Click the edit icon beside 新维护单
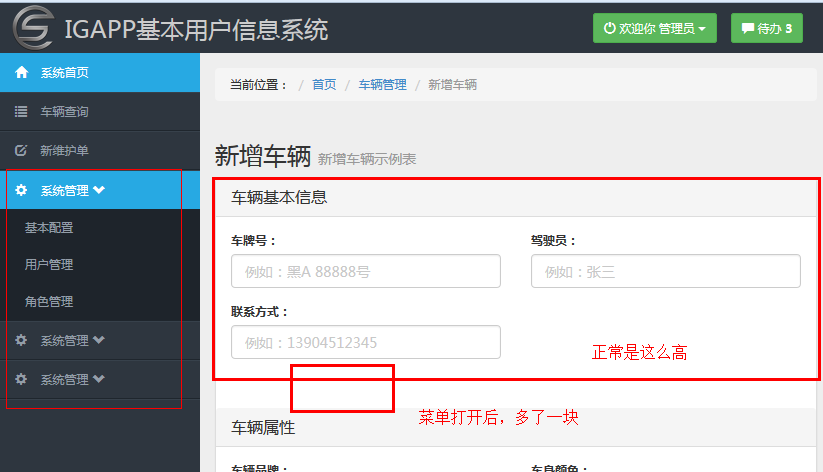Viewport: 823px width, 472px height. click(21, 150)
